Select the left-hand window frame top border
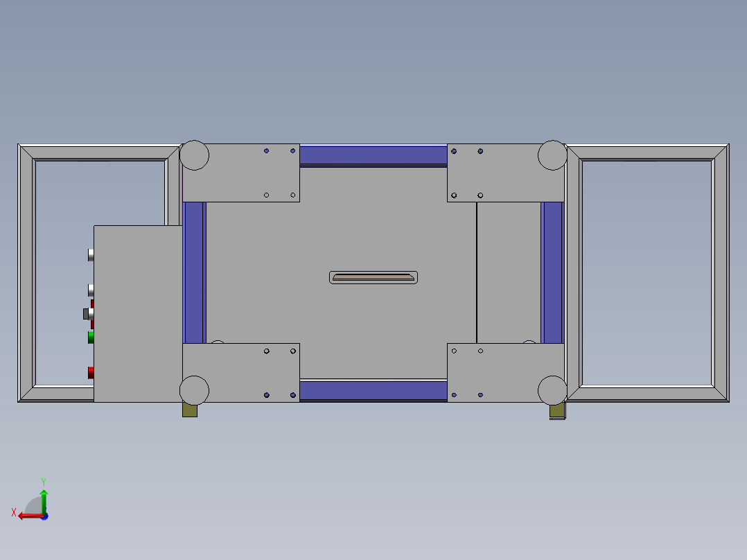Viewport: 747px width, 560px height. (98, 152)
